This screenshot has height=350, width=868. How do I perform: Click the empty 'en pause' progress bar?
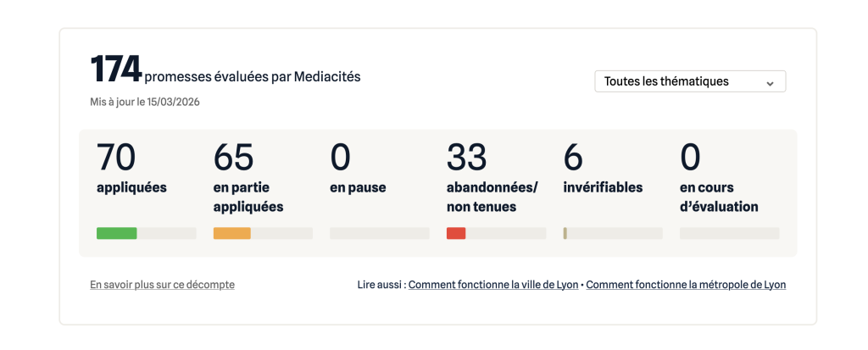[x=379, y=233]
